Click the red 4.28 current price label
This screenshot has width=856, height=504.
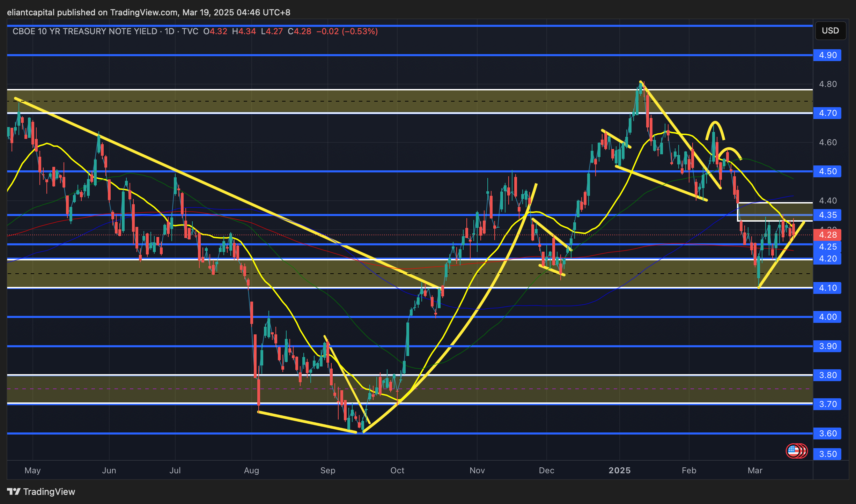[827, 235]
